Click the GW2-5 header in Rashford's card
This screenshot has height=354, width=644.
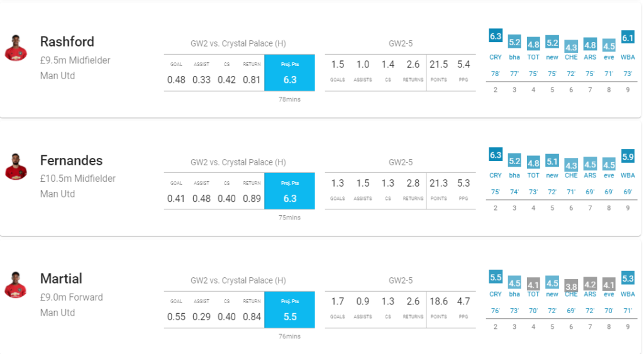pyautogui.click(x=401, y=43)
